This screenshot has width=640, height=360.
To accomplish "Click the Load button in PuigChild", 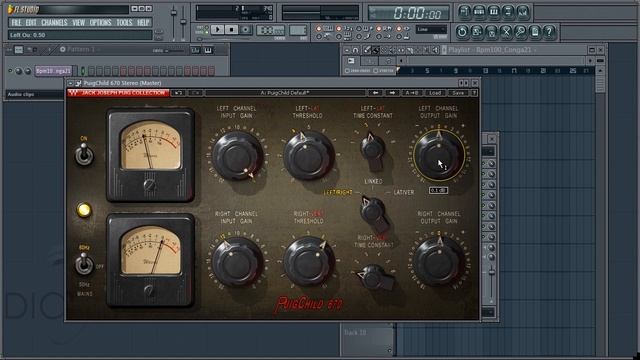I will click(x=435, y=93).
